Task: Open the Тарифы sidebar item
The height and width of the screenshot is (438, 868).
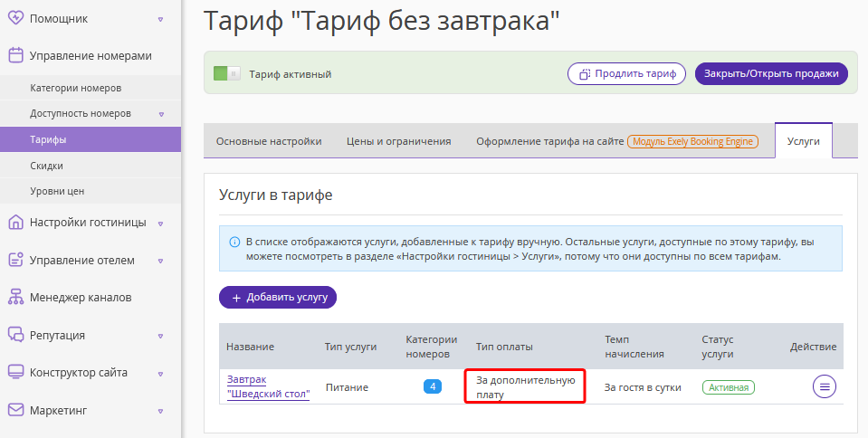Action: point(91,139)
